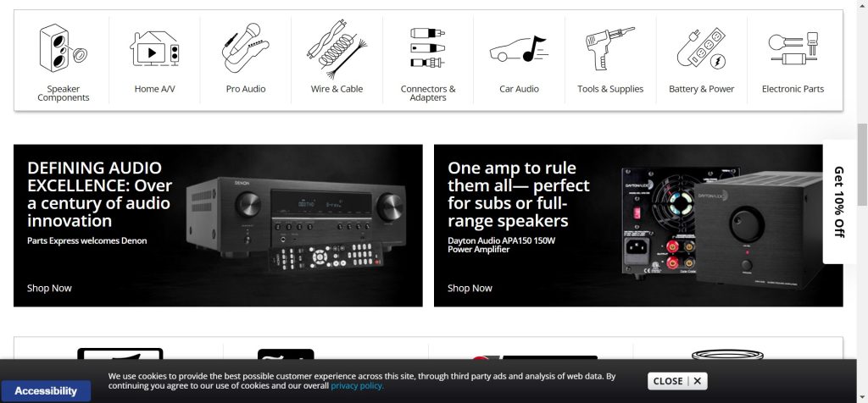868x403 pixels.
Task: Open the Accessibility button
Action: click(46, 391)
